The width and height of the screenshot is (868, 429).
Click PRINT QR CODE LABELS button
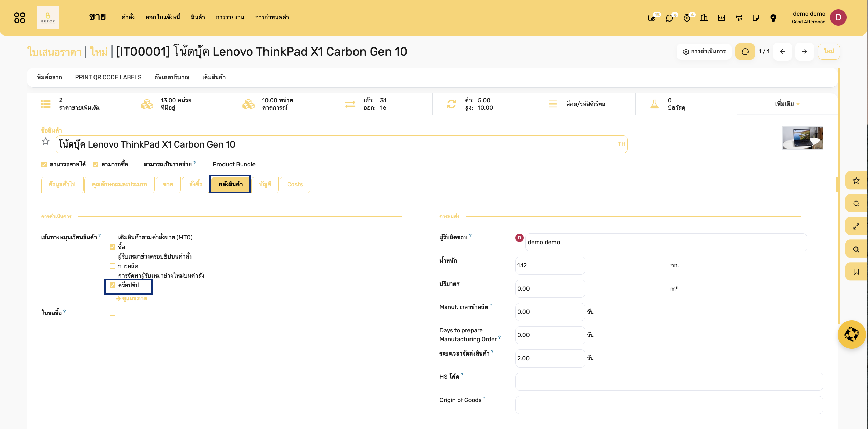coord(108,77)
